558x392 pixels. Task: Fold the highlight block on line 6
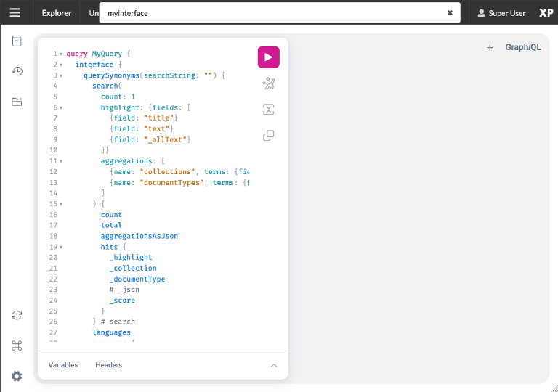tap(61, 107)
